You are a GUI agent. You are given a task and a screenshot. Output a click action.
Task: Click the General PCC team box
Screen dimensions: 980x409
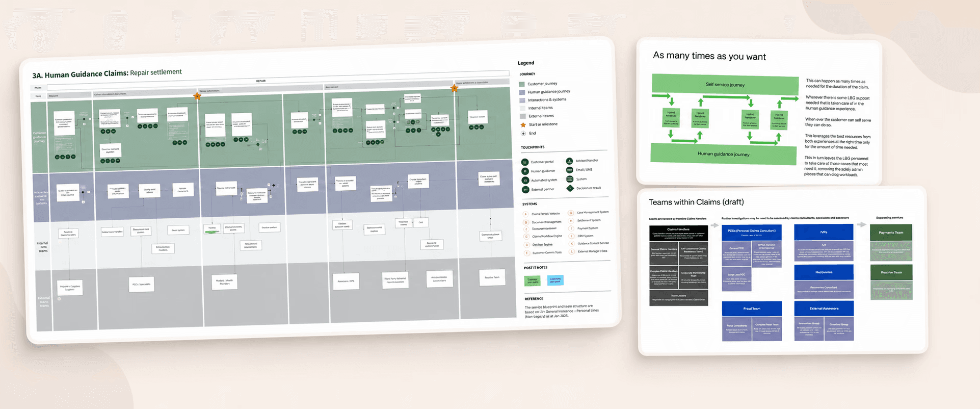(736, 254)
